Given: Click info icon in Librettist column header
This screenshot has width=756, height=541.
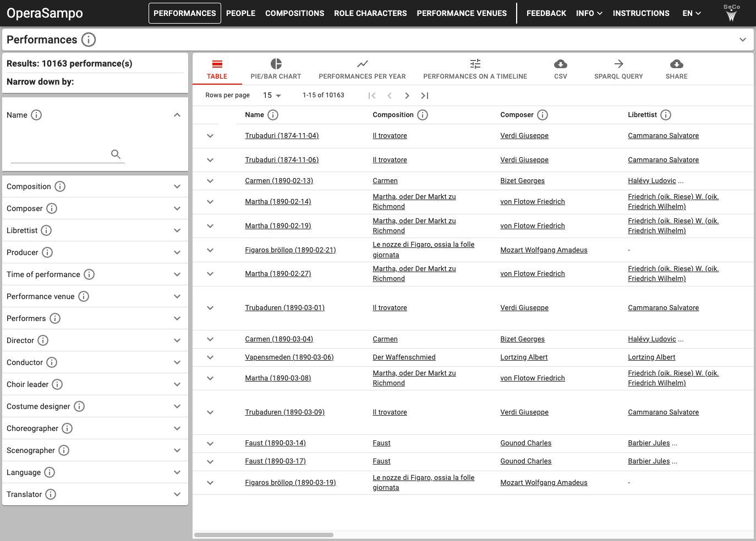Looking at the screenshot, I should [666, 115].
